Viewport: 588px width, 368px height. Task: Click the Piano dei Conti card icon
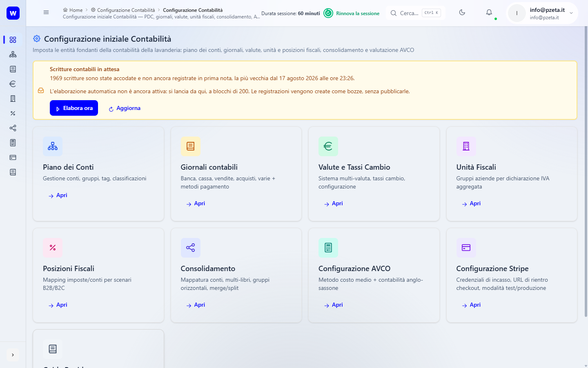[53, 146]
